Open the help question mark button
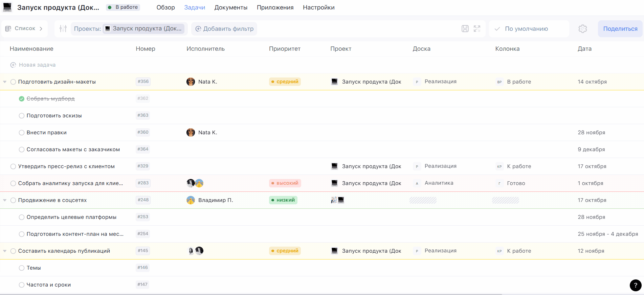The height and width of the screenshot is (295, 644). click(x=635, y=285)
